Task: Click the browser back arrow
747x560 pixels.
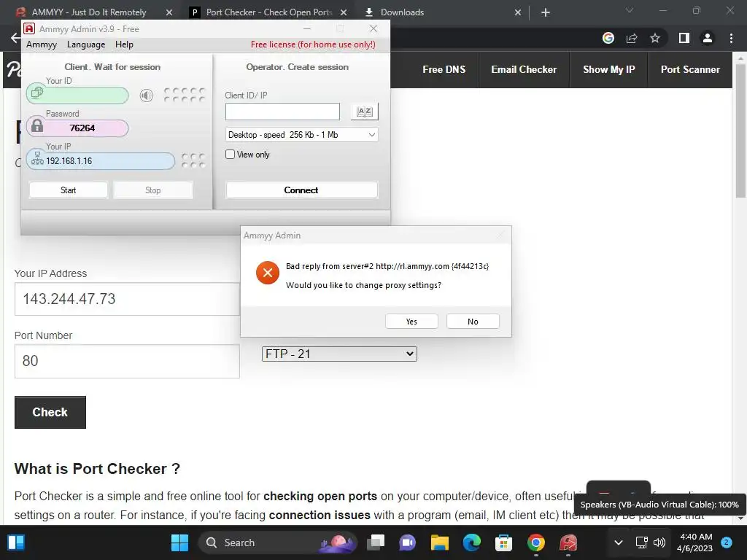Action: click(15, 38)
